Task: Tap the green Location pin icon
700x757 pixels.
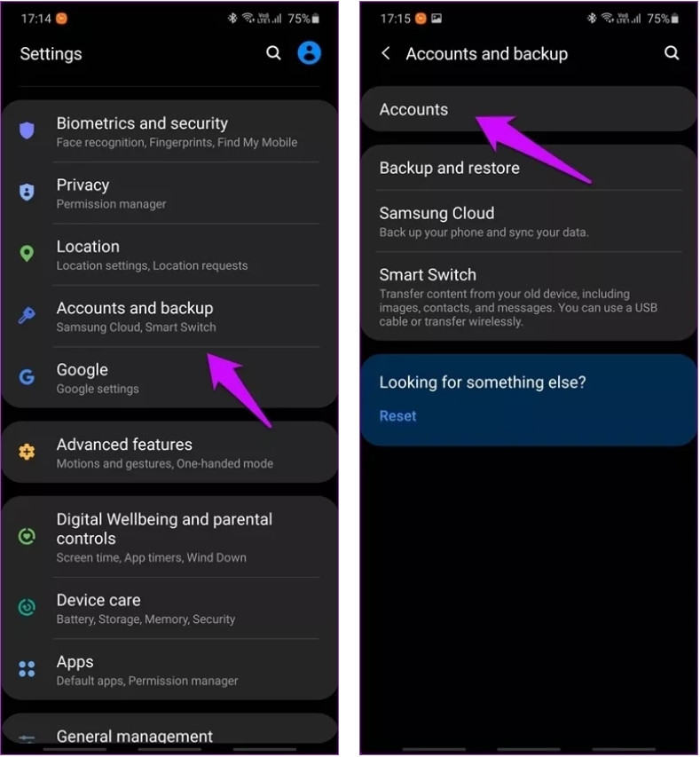Action: pos(27,254)
